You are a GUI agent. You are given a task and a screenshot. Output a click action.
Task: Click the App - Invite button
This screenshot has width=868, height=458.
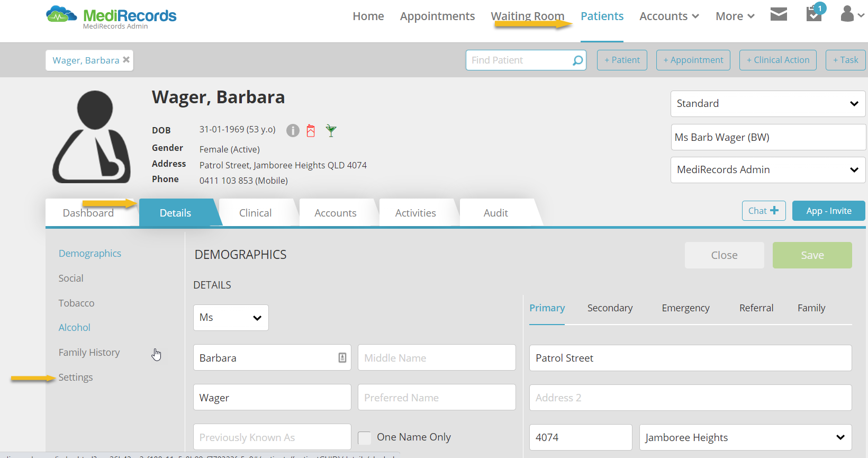coord(829,211)
